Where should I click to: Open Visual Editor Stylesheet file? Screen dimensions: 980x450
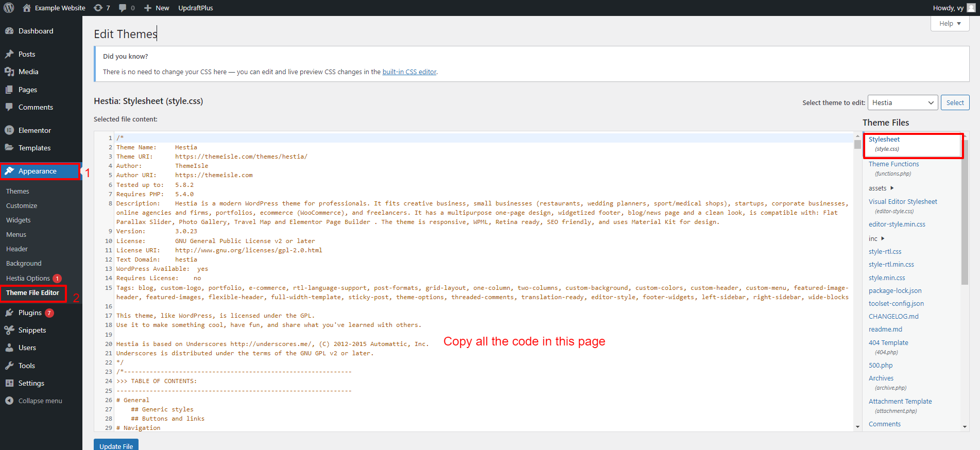pyautogui.click(x=903, y=206)
